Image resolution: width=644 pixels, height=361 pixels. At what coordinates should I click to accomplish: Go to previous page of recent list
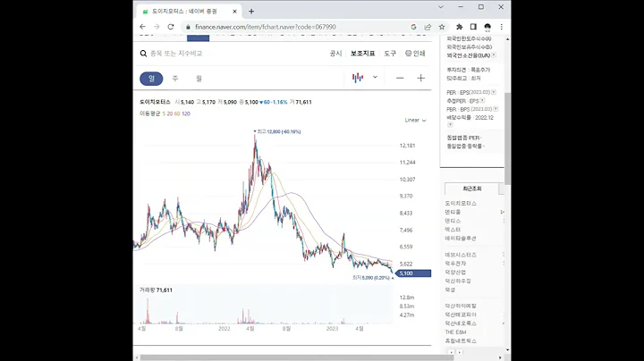coord(452,352)
